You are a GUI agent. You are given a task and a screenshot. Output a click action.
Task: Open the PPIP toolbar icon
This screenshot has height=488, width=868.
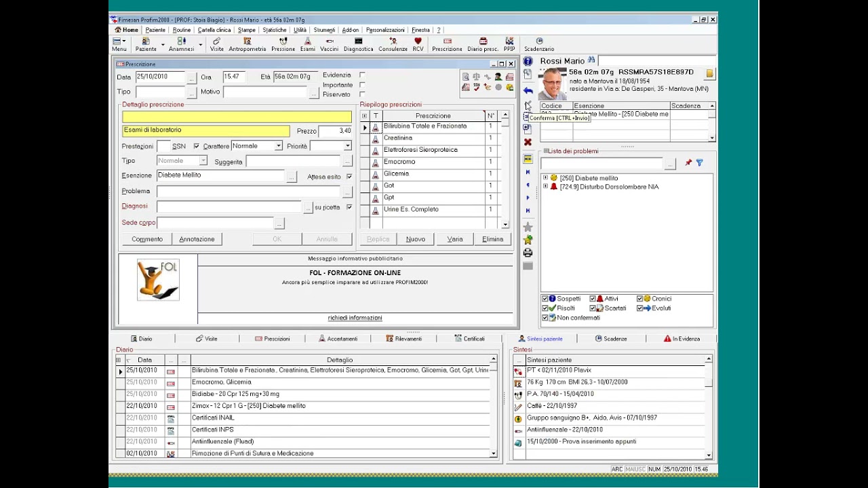pos(509,45)
